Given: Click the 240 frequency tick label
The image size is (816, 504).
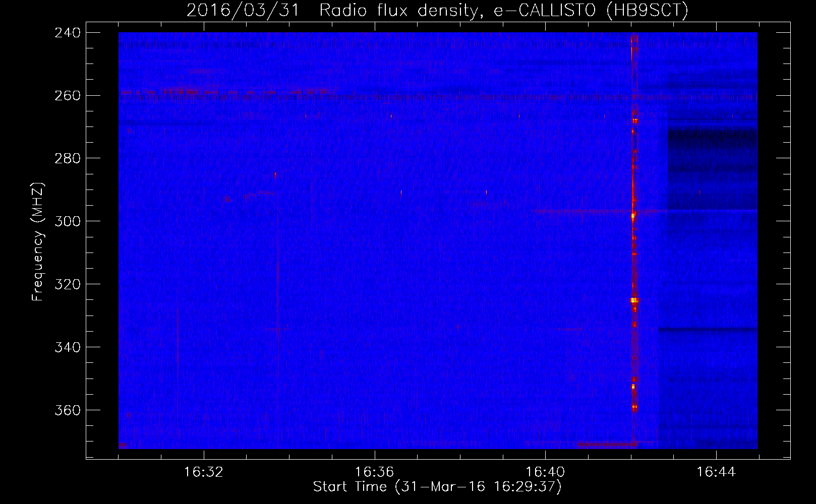Looking at the screenshot, I should (x=68, y=33).
